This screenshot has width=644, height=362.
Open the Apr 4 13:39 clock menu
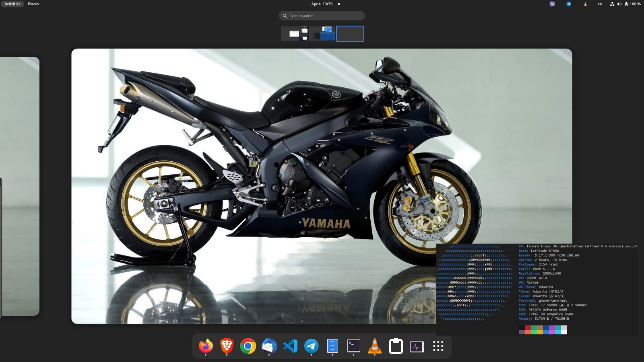point(322,4)
